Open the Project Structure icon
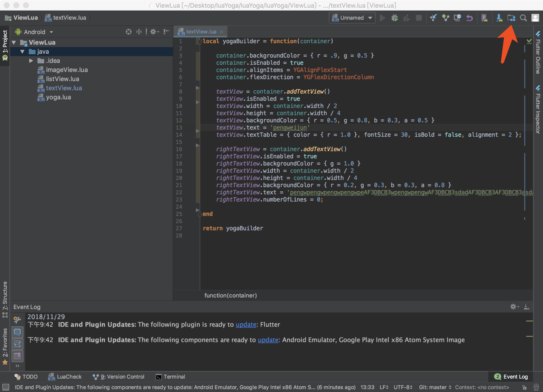This screenshot has width=543, height=392. pos(511,18)
